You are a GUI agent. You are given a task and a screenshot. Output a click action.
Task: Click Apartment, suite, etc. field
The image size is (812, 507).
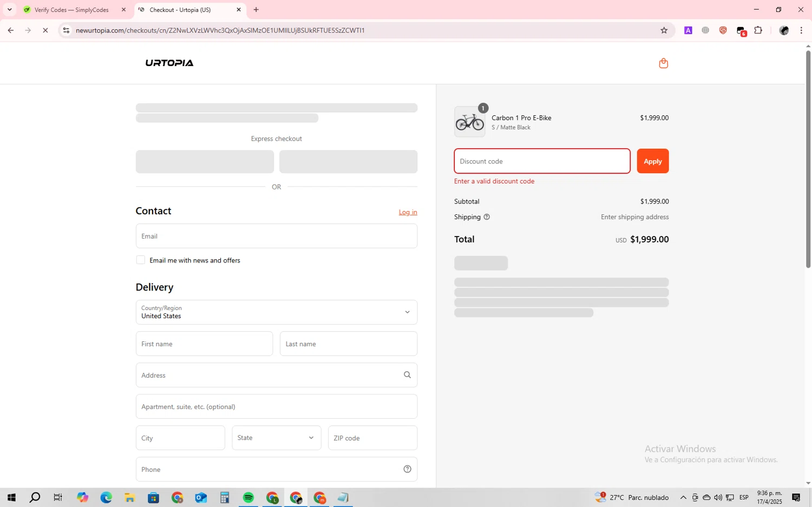(277, 406)
